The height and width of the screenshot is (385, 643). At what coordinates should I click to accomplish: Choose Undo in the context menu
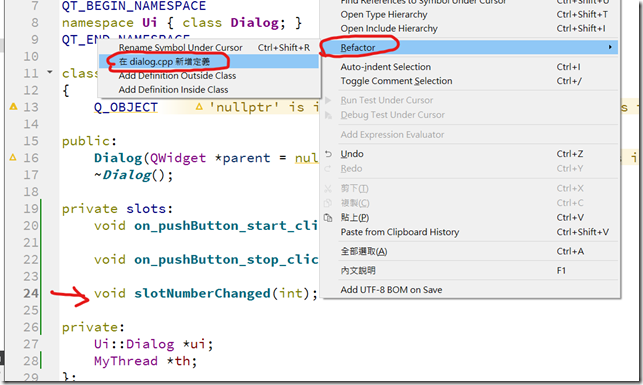pyautogui.click(x=470, y=154)
